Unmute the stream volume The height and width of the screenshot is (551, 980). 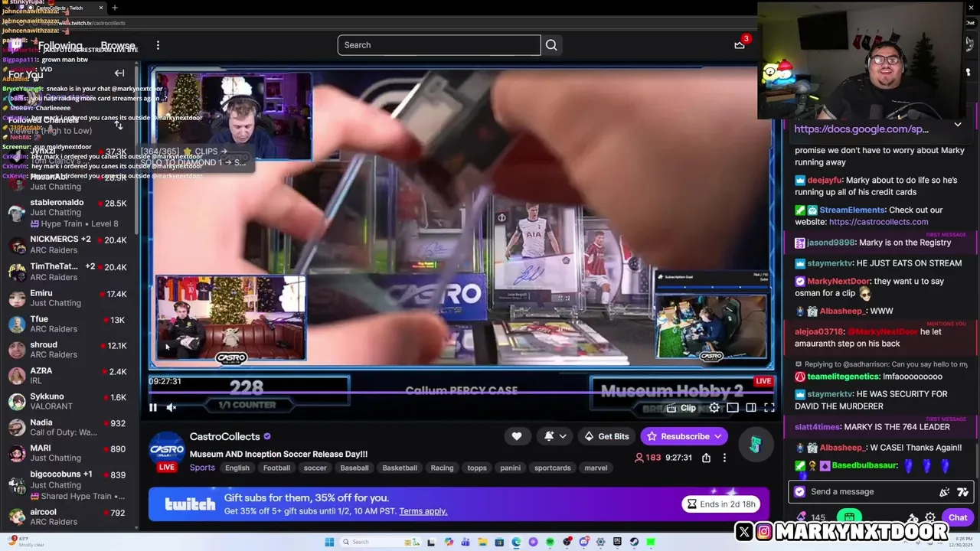click(x=171, y=408)
